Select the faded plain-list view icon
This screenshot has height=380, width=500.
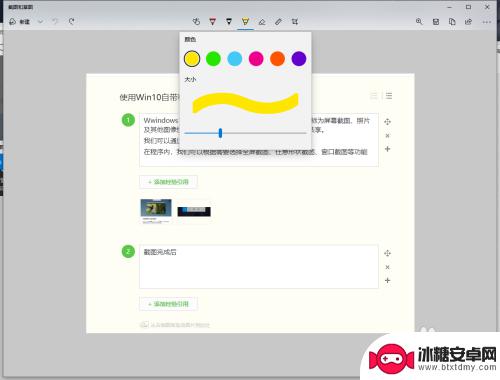tap(374, 96)
